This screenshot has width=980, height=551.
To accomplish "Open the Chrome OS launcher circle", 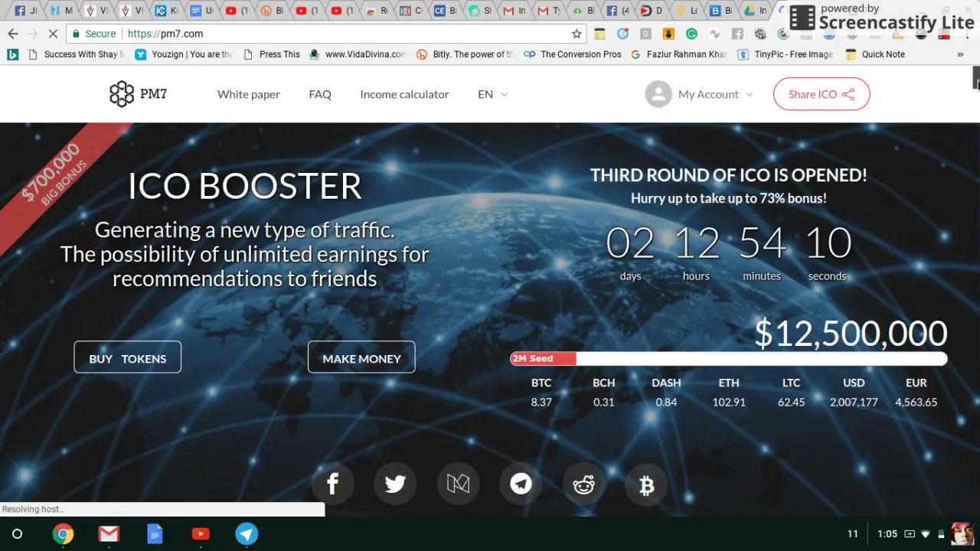I will click(17, 534).
